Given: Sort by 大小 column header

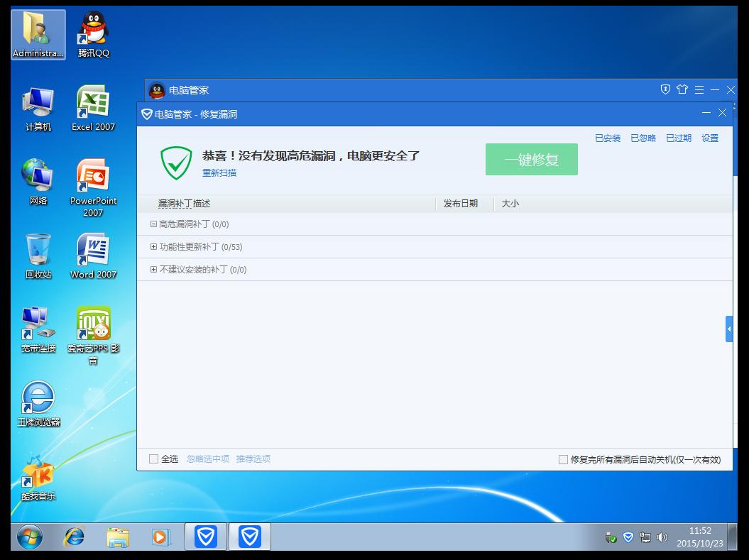Looking at the screenshot, I should [x=510, y=204].
